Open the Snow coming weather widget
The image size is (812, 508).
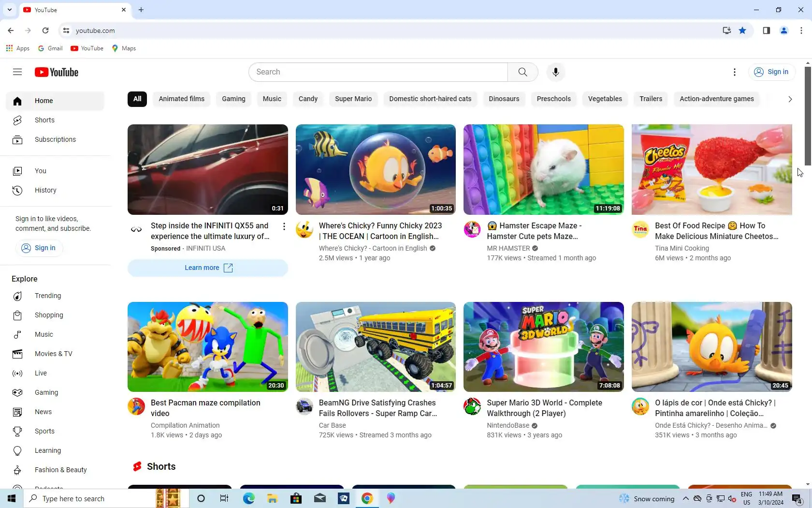click(647, 498)
